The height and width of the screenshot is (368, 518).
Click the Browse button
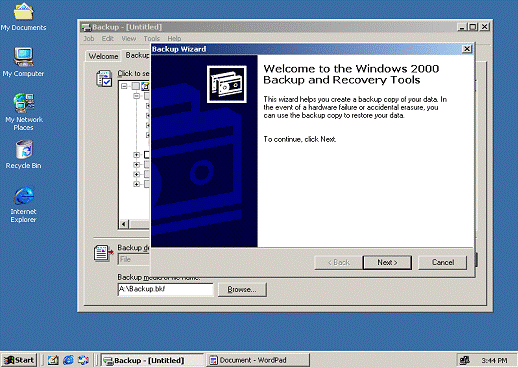[242, 289]
